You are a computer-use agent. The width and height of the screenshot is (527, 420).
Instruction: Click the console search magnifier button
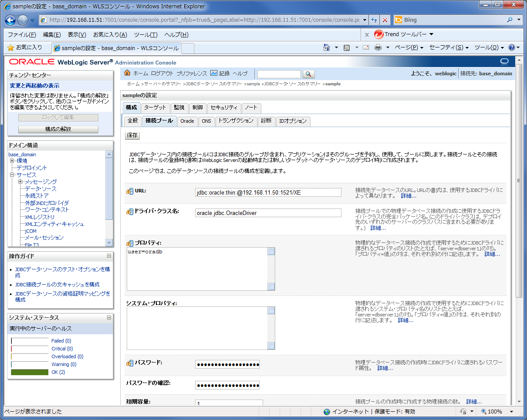tap(308, 74)
